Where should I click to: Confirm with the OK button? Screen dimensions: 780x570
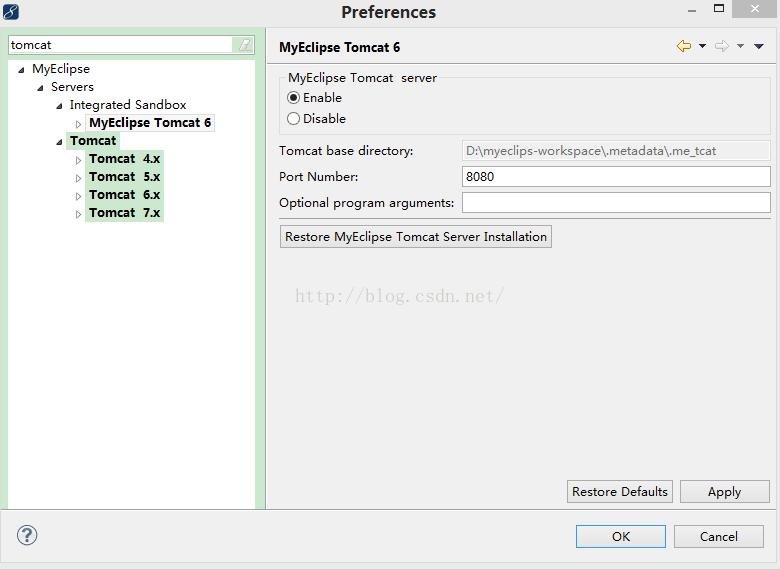[621, 536]
